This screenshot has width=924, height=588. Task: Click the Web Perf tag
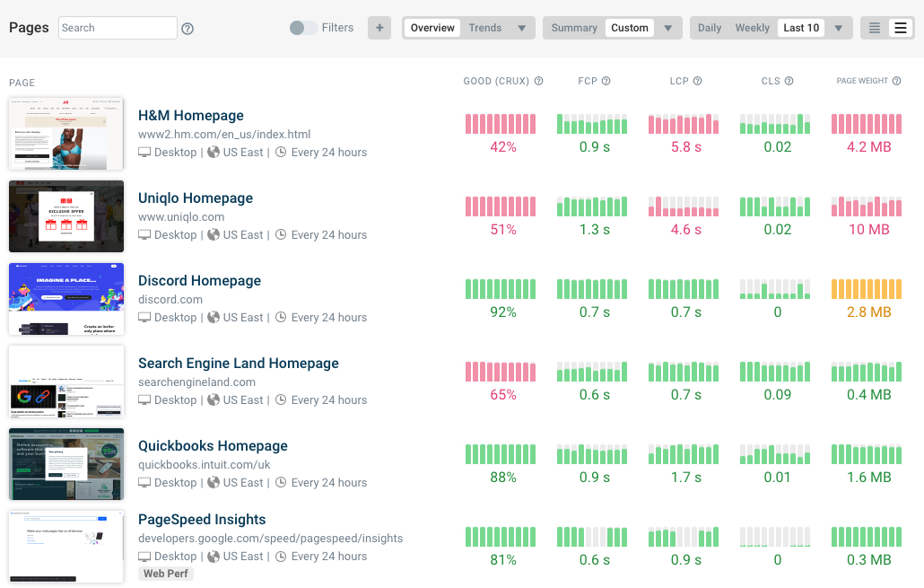[166, 574]
